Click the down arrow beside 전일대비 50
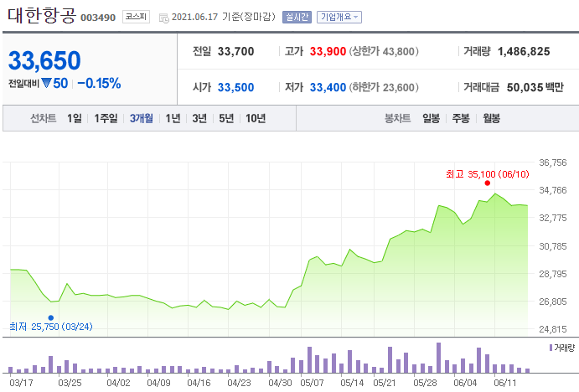Screen dimensions: 579x392 46,83
